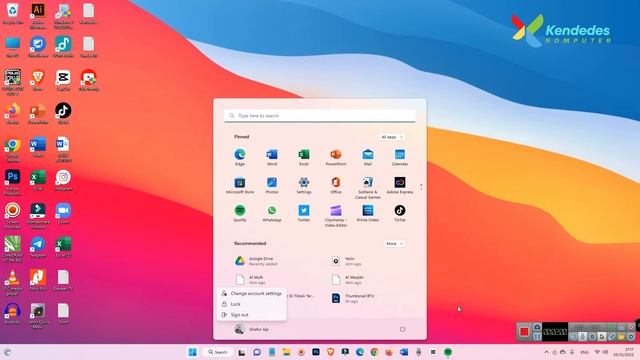
Task: Open TikTok in the Start menu pinned grid
Action: [x=400, y=213]
